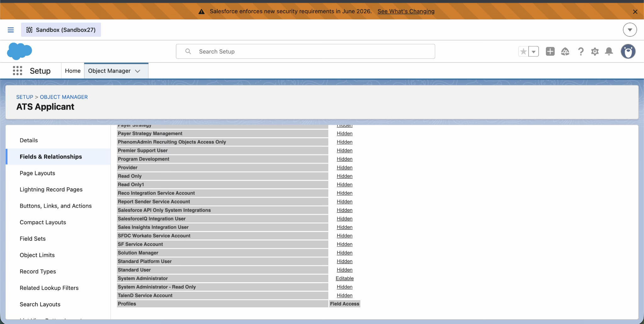The width and height of the screenshot is (644, 324).
Task: Click the Provider profile name
Action: pyautogui.click(x=128, y=167)
